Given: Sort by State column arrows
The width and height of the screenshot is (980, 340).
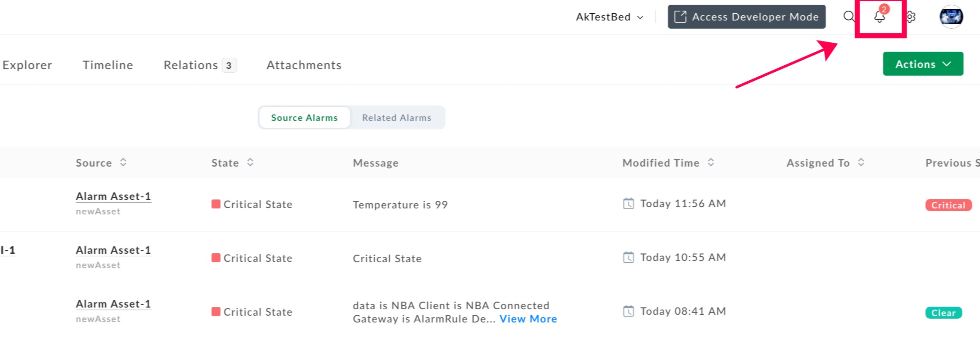Looking at the screenshot, I should coord(250,162).
